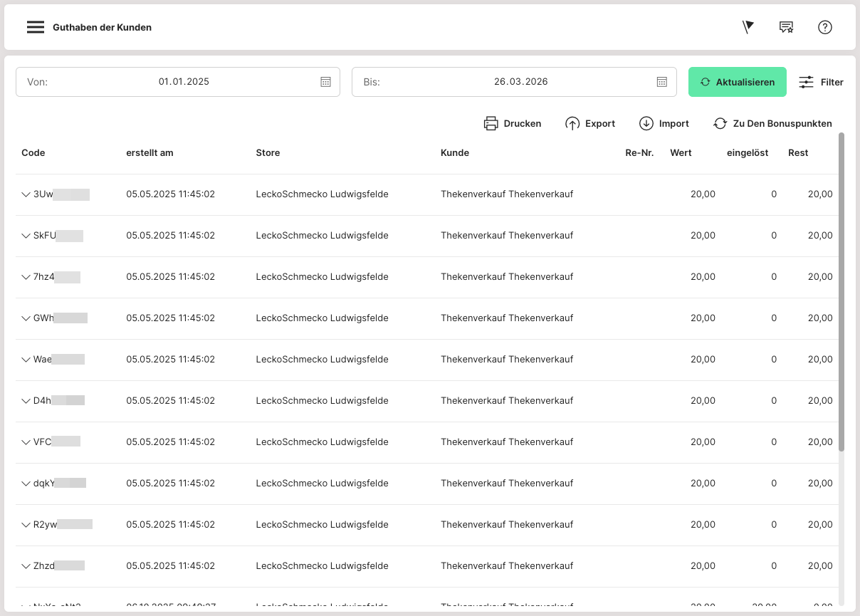Click the flag icon in header
860x616 pixels.
point(748,27)
